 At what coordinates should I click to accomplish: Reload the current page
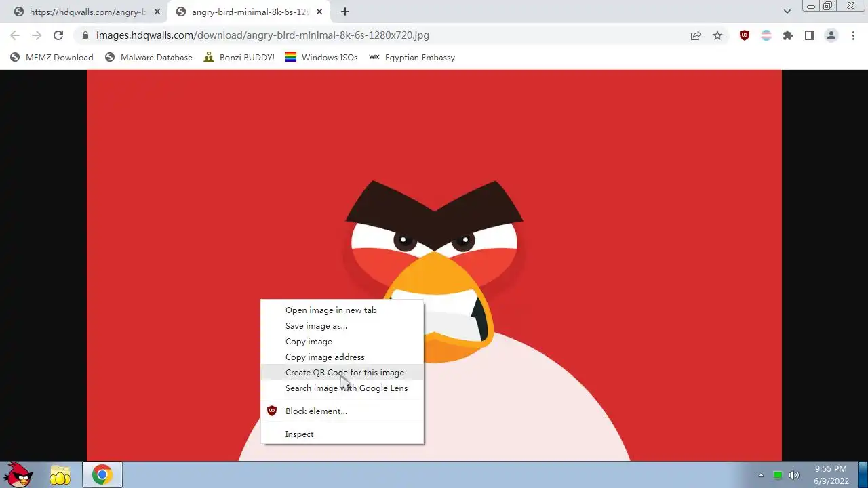58,35
